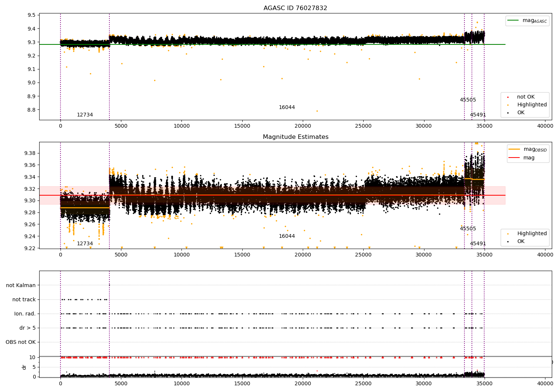The width and height of the screenshot is (560, 392).
Task: Select the green mag AGASC legend line
Action: pos(513,21)
